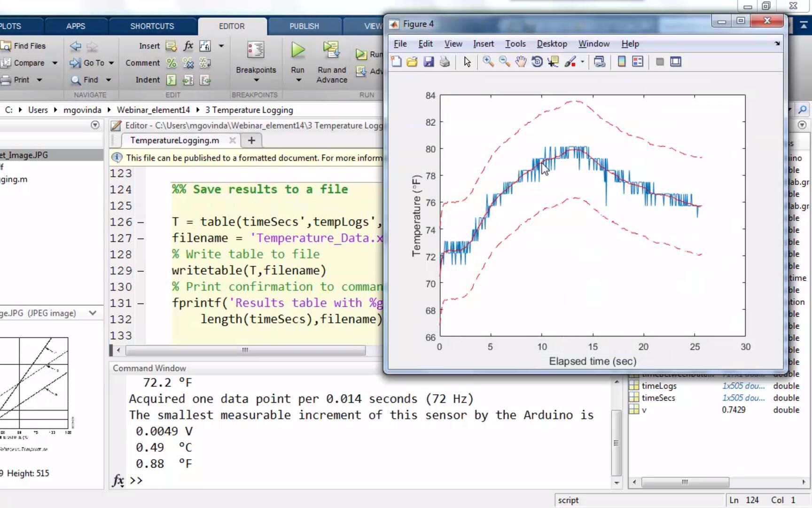Image resolution: width=812 pixels, height=508 pixels.
Task: Select the Pan tool in Figure 4
Action: coord(521,62)
